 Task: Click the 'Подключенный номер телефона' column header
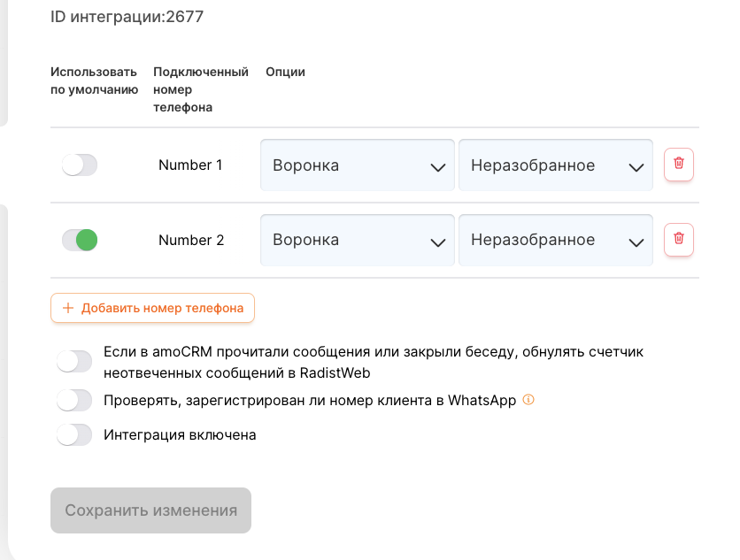coord(200,89)
